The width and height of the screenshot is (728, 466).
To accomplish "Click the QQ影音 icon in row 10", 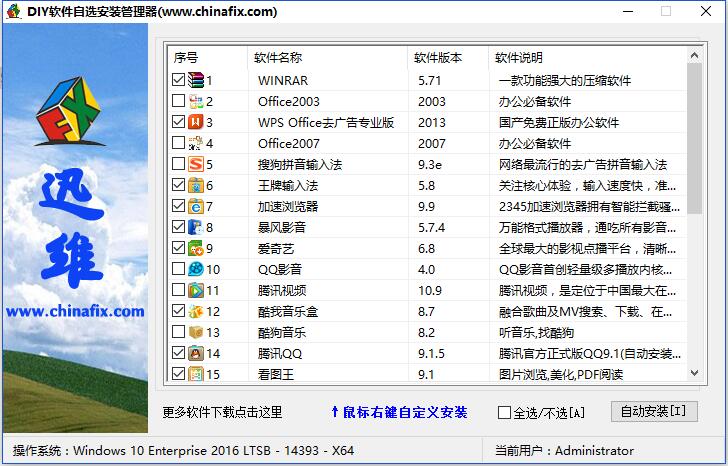I will point(196,269).
